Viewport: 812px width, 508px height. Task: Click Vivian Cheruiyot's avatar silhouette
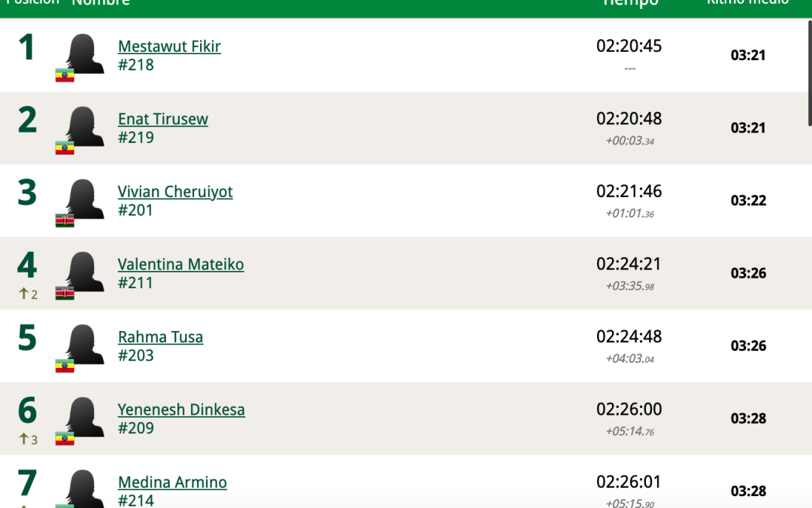(x=85, y=197)
